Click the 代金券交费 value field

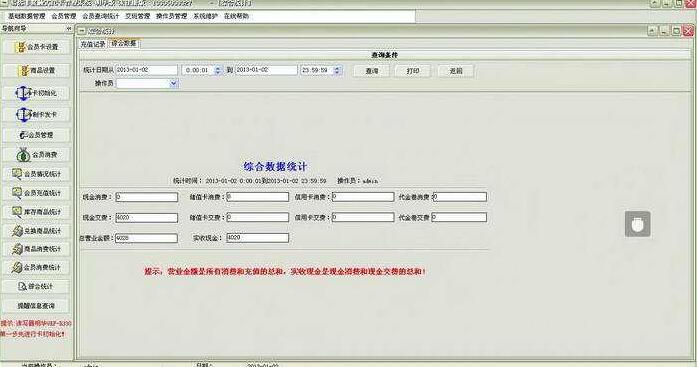pos(459,217)
